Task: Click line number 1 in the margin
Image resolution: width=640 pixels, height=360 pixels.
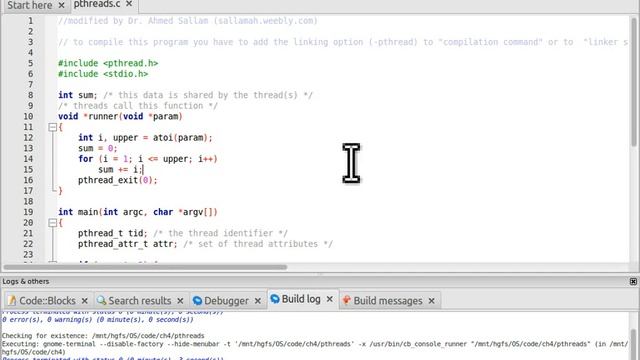Action: pyautogui.click(x=31, y=21)
